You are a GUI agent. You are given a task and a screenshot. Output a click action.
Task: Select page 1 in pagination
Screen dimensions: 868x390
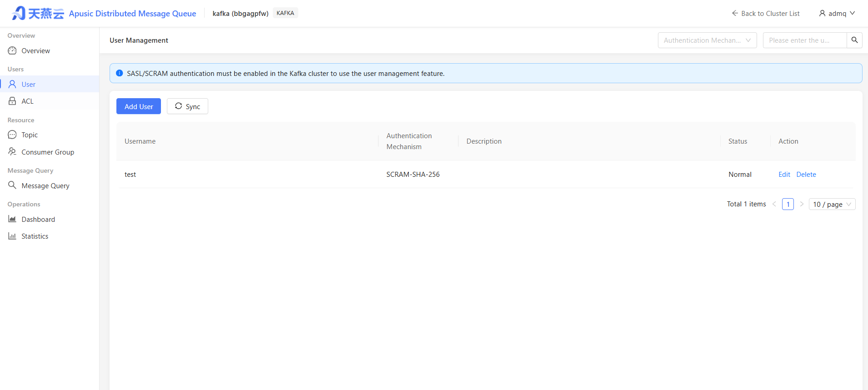[x=788, y=204]
